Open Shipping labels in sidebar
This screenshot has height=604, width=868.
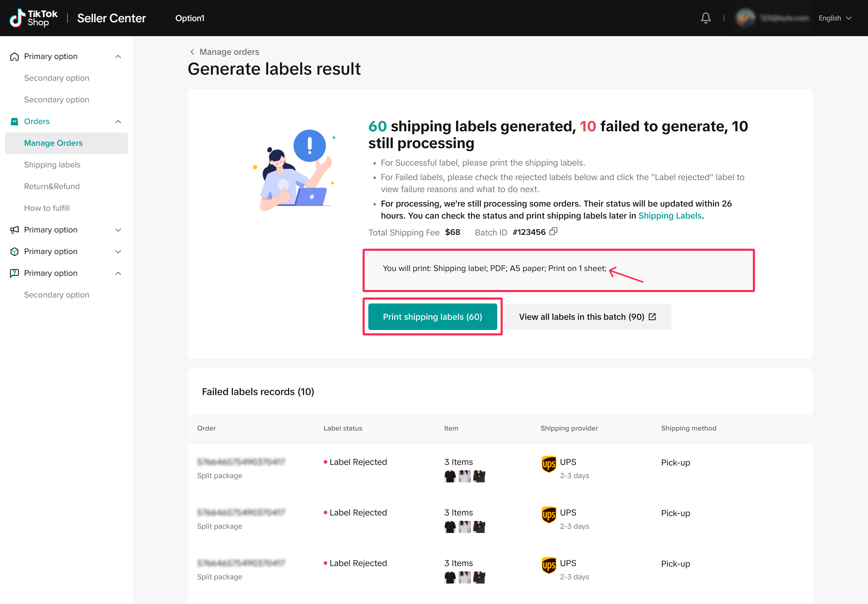click(52, 165)
